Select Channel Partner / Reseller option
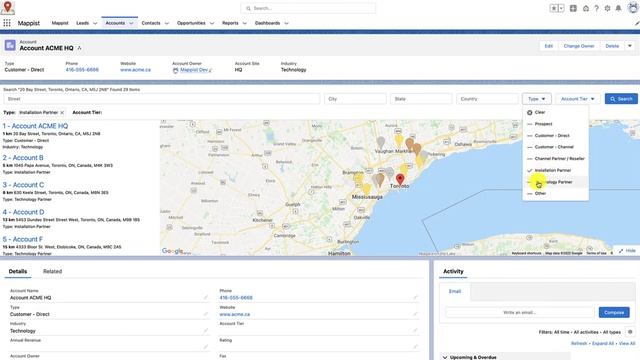This screenshot has width=640, height=360. coord(556,158)
